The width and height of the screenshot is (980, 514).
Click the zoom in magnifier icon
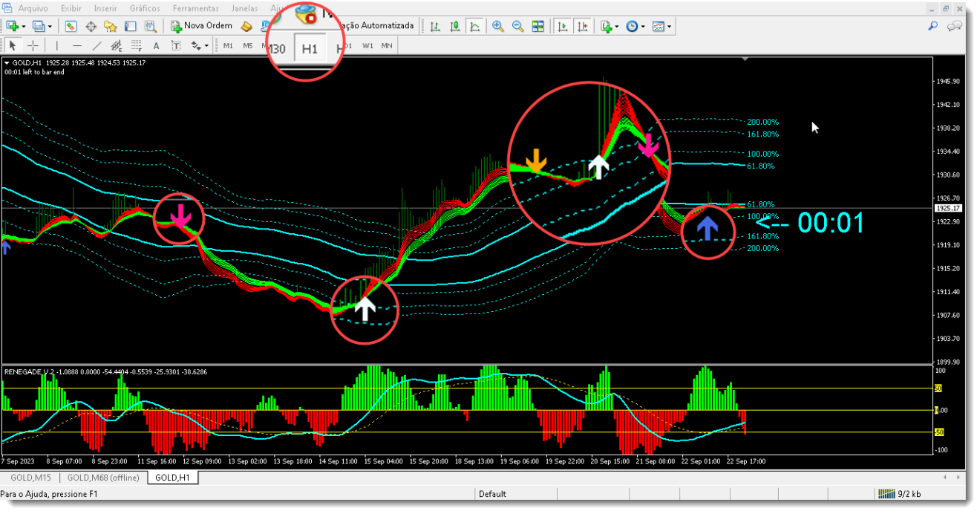498,26
